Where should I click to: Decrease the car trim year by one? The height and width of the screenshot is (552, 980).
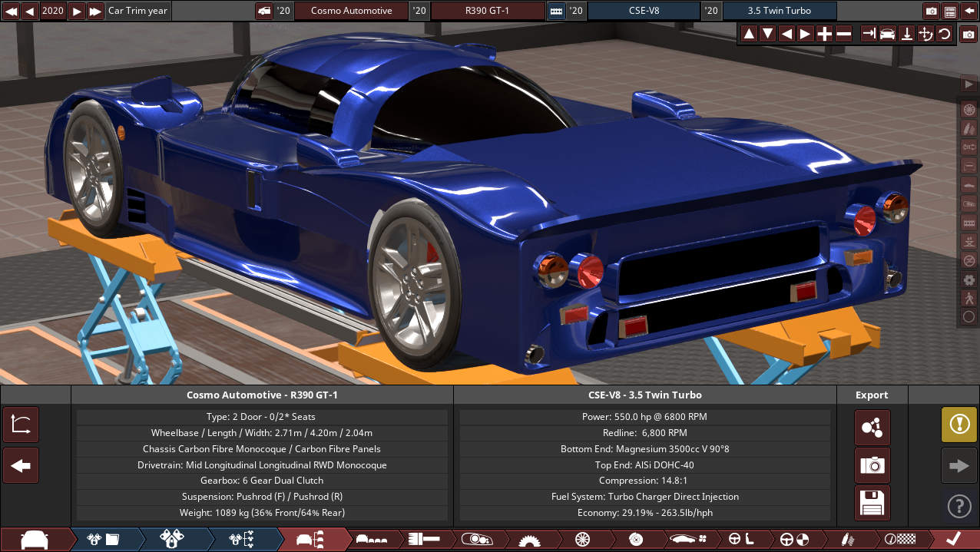[x=30, y=11]
